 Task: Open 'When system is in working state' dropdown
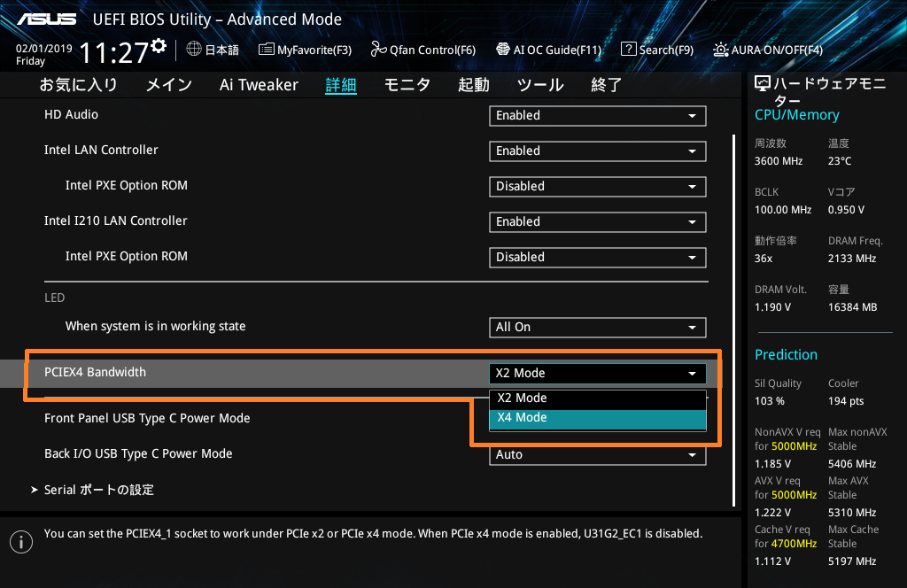coord(598,328)
